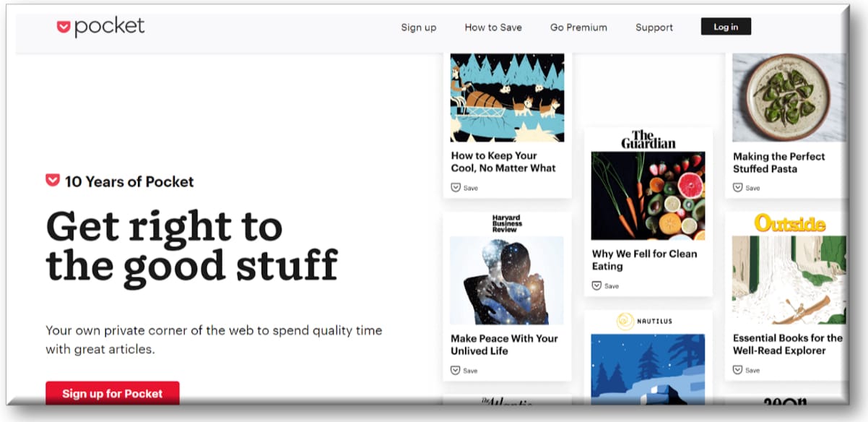Click the sled dogs illustration thumbnail
Viewport: 868px width, 422px height.
(x=507, y=98)
